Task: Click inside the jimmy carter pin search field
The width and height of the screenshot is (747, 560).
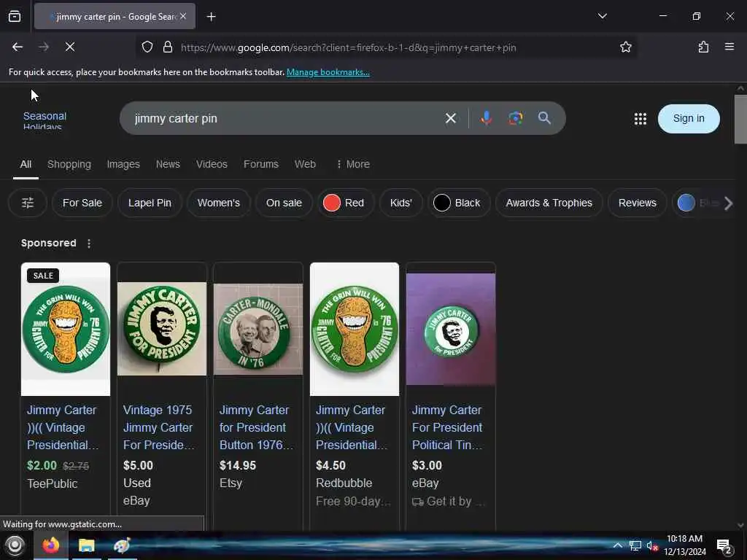Action: pos(286,118)
